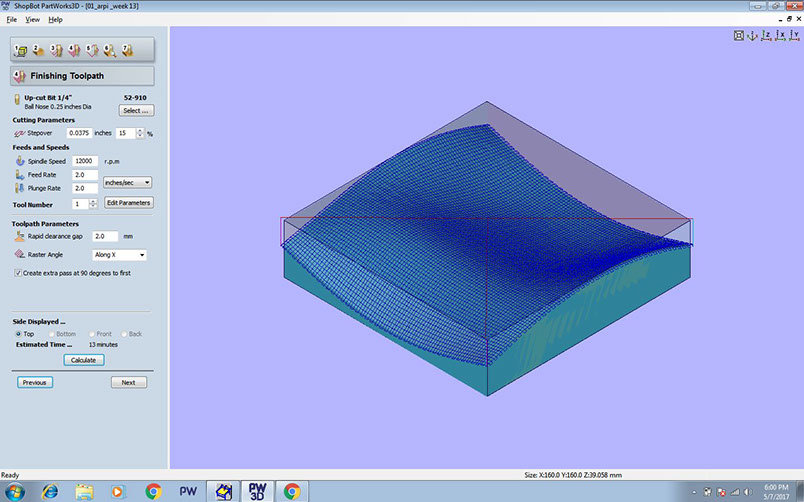Open the File menu
The image size is (804, 502).
click(x=11, y=19)
